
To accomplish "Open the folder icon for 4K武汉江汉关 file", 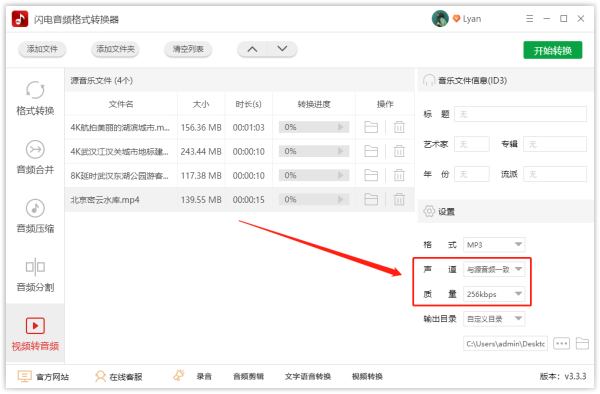I will (x=371, y=151).
